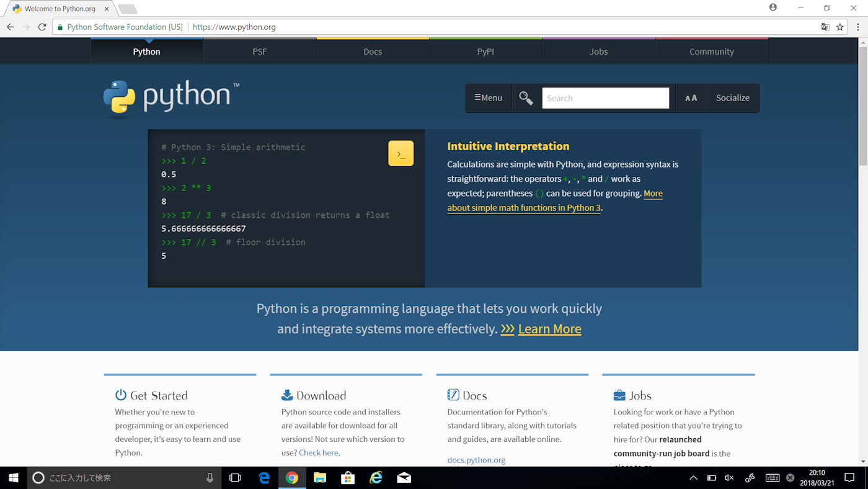868x489 pixels.
Task: Open Chrome menu three-dots icon
Action: (858, 27)
